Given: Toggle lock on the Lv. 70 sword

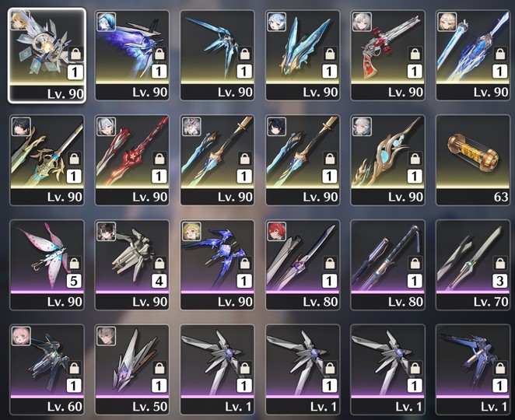Looking at the screenshot, I should point(500,264).
